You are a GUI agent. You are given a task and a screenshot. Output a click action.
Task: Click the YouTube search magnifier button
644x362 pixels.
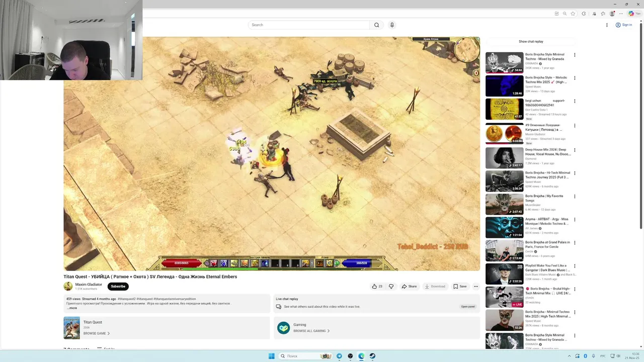coord(376,25)
